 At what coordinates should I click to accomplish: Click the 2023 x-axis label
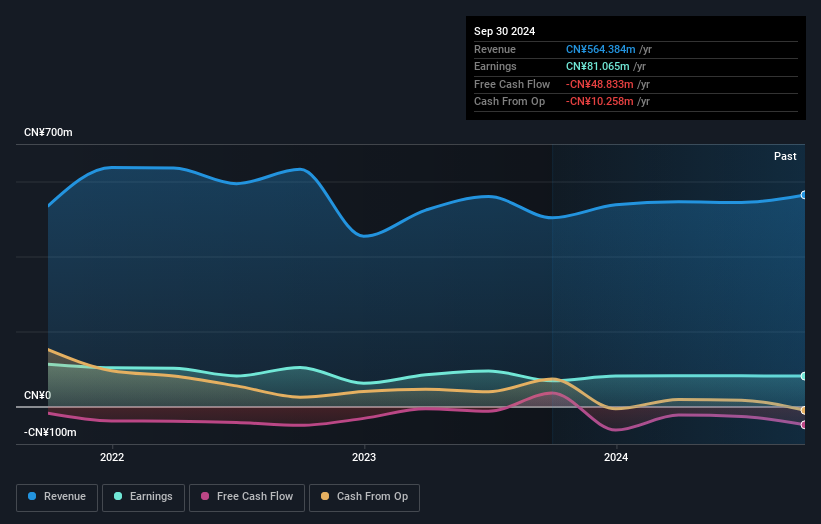pyautogui.click(x=364, y=458)
